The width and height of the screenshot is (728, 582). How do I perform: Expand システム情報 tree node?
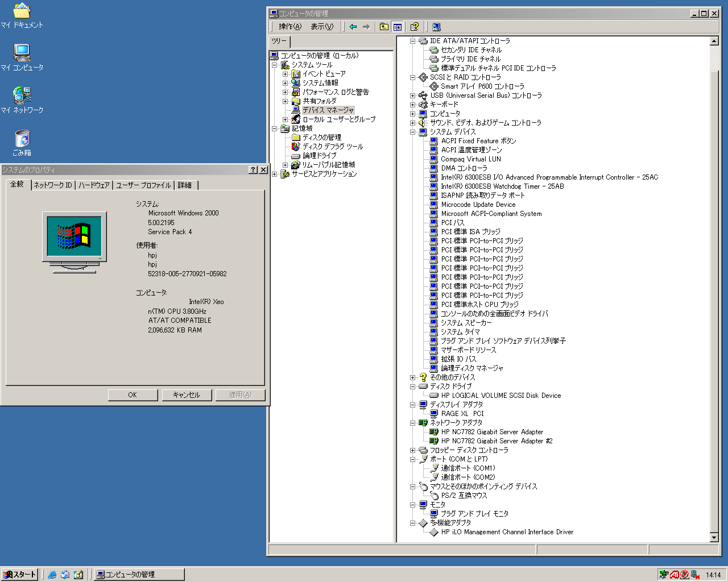point(285,83)
